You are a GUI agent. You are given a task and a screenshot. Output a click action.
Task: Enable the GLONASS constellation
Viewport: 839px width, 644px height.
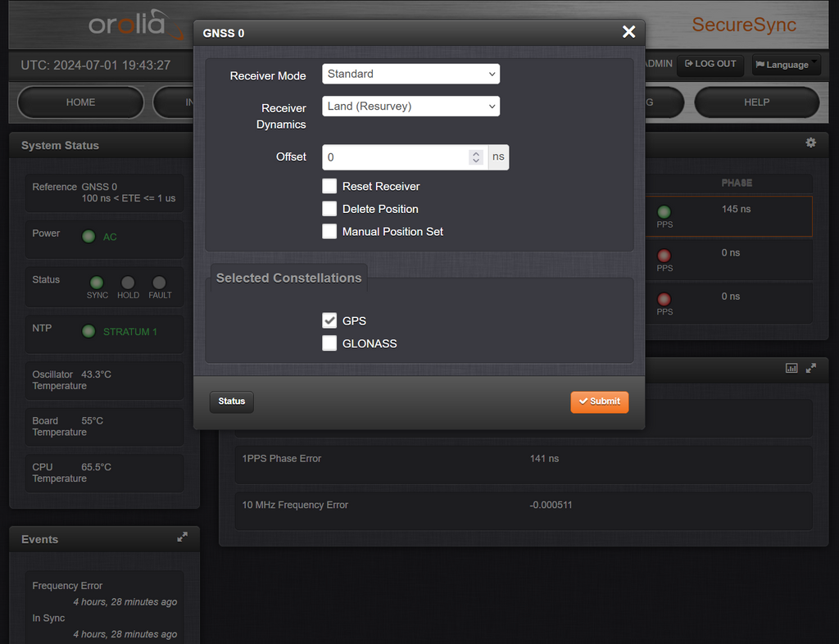click(x=329, y=343)
